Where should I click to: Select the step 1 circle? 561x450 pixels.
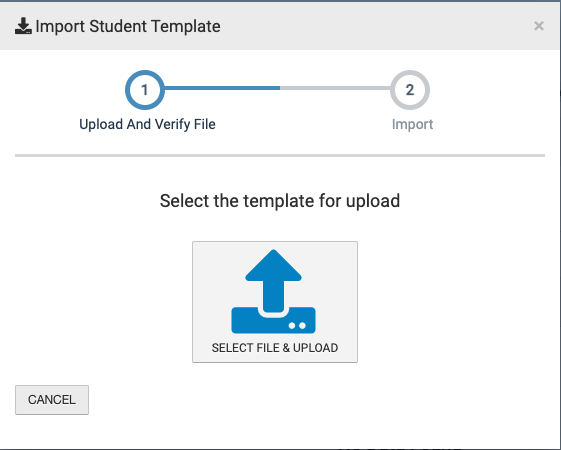tap(145, 90)
